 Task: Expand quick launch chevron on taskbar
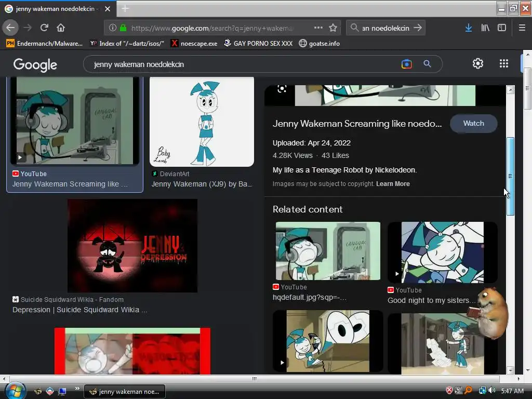(x=77, y=389)
